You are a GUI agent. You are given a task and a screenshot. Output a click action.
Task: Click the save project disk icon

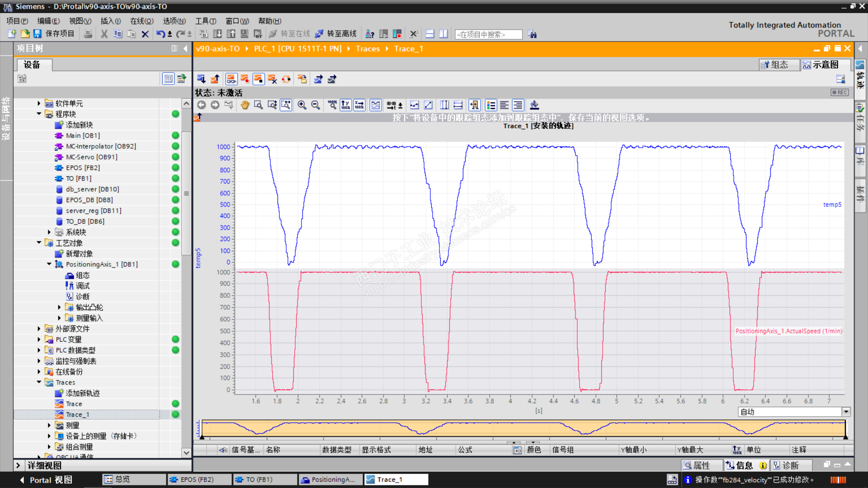click(x=38, y=34)
